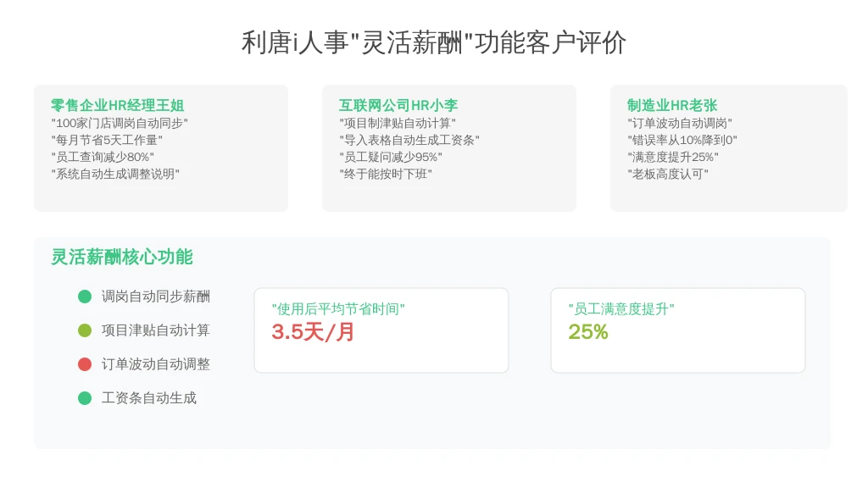
Task: Select the 订单波动自动调整 feature text
Action: click(156, 364)
